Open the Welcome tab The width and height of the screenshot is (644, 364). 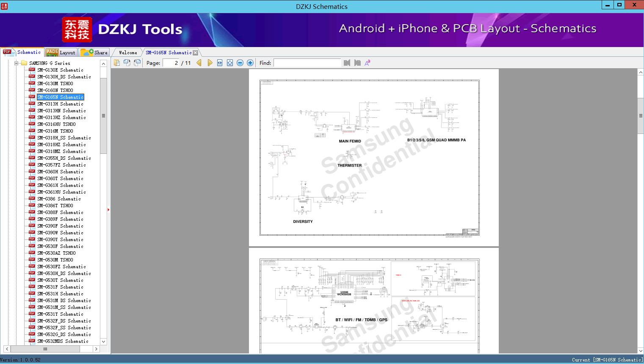127,53
